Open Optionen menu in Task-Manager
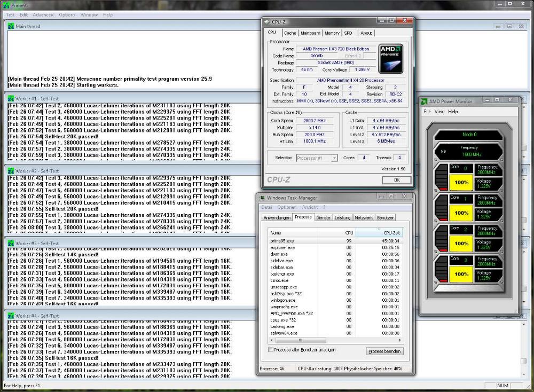 pos(287,207)
